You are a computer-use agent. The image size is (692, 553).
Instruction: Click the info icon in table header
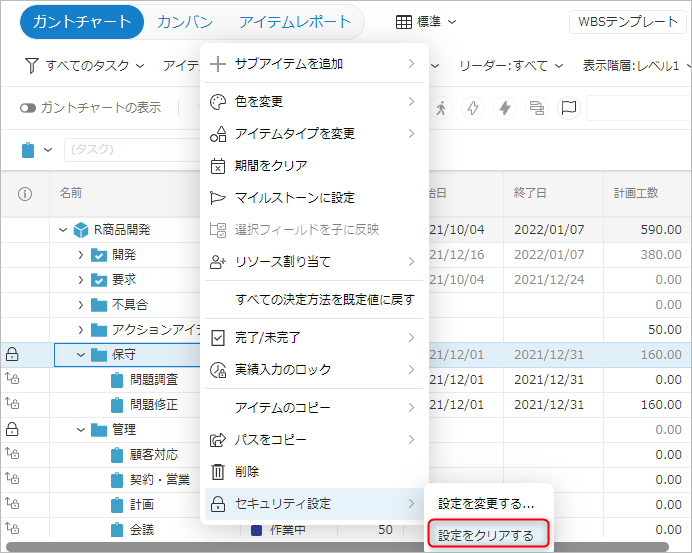[x=26, y=192]
